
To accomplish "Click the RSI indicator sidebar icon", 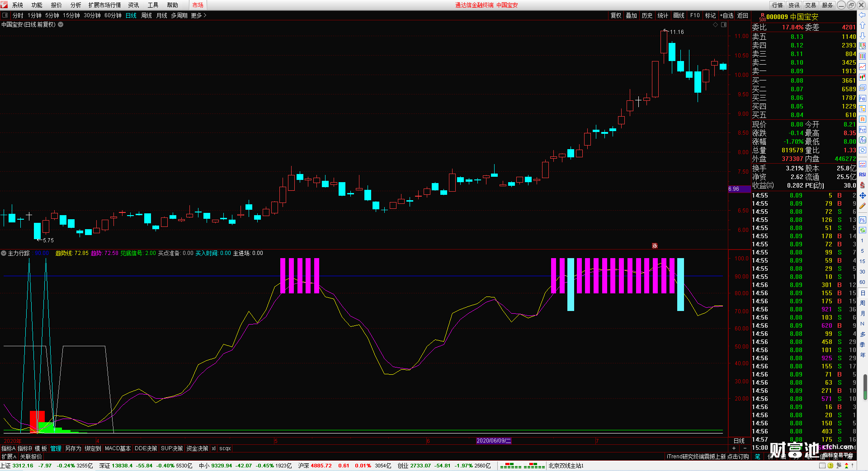I will point(863,174).
